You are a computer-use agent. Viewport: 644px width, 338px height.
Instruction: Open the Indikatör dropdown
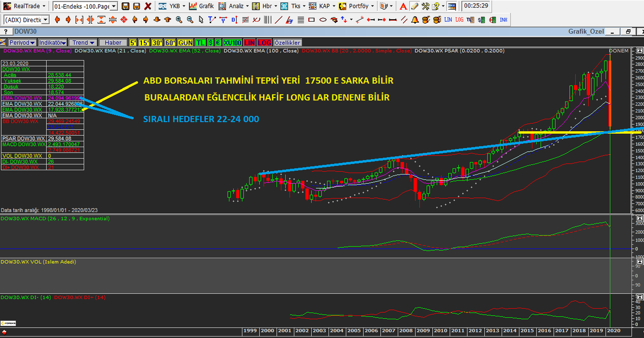52,43
